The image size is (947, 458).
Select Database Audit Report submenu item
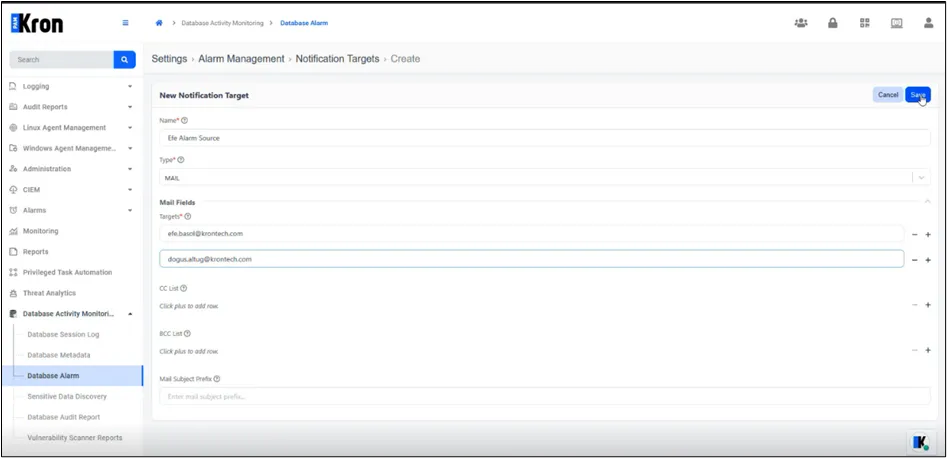(x=63, y=417)
